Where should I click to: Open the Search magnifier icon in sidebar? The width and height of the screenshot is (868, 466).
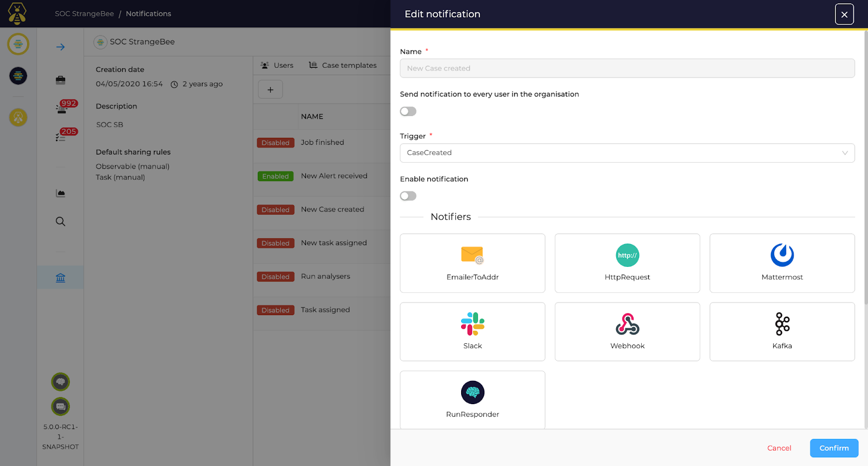[x=60, y=221]
